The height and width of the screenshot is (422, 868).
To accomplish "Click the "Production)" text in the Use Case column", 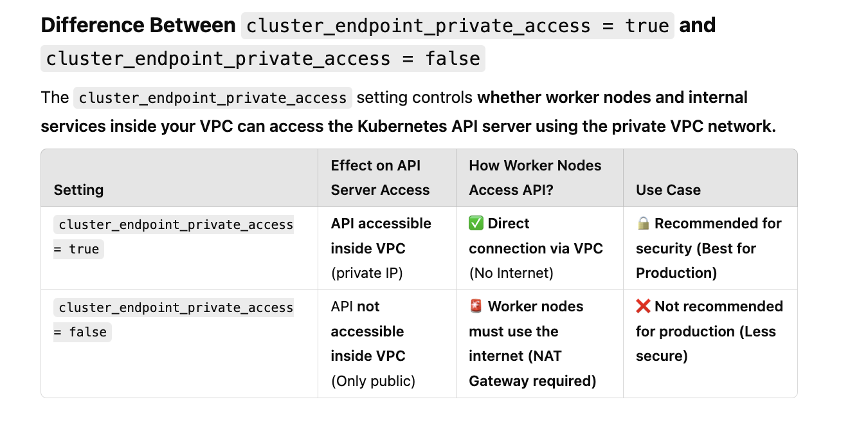I will [x=676, y=273].
